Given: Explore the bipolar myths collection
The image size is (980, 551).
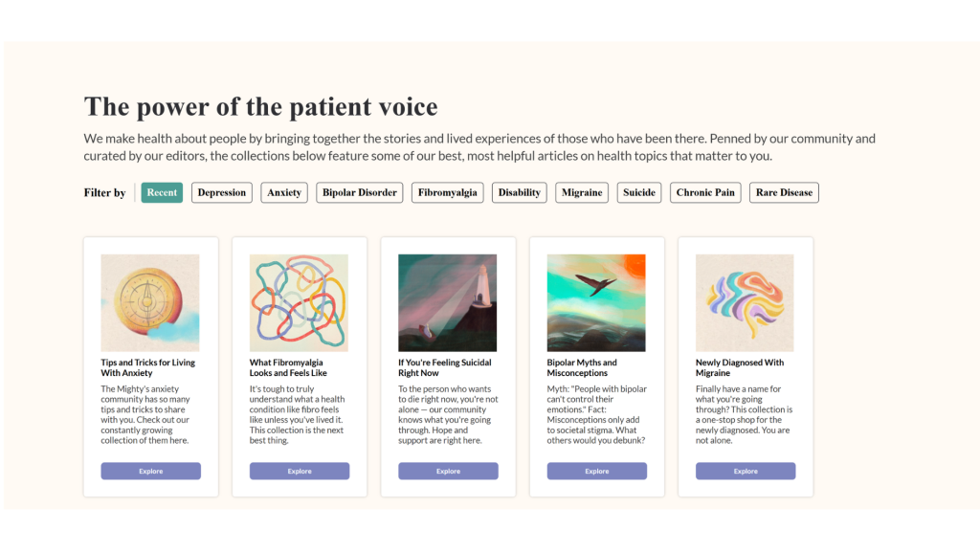Looking at the screenshot, I should 596,471.
